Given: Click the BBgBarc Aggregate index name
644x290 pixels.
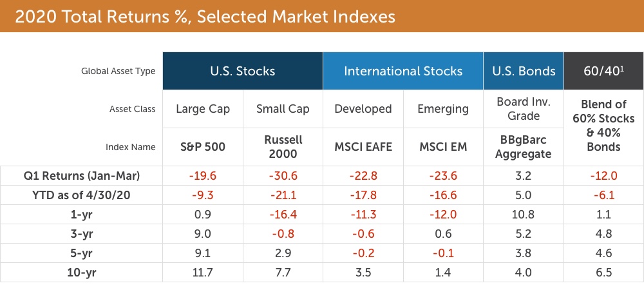Looking at the screenshot, I should pyautogui.click(x=524, y=146).
